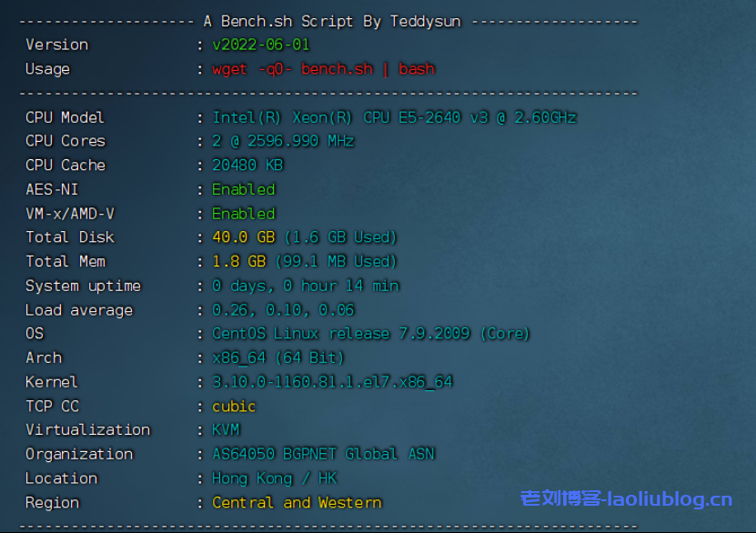Screen dimensions: 756x533
Task: Click the CPU Cache value 20480 KB
Action: point(247,166)
